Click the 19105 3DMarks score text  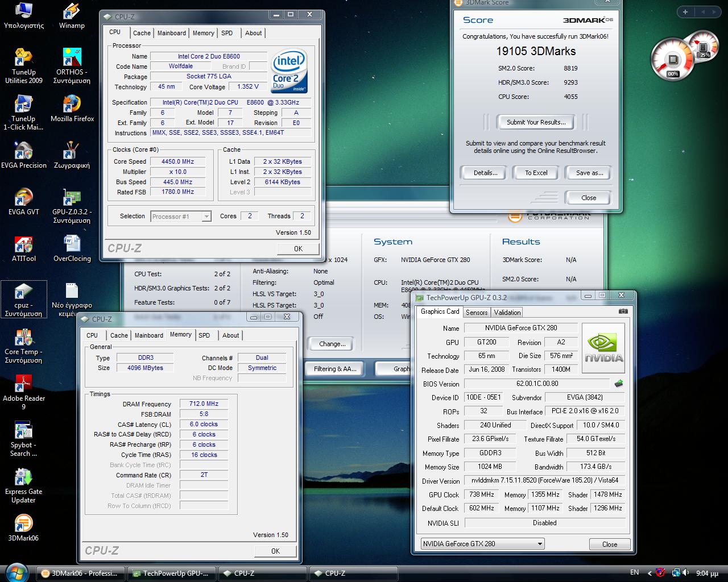coord(536,51)
